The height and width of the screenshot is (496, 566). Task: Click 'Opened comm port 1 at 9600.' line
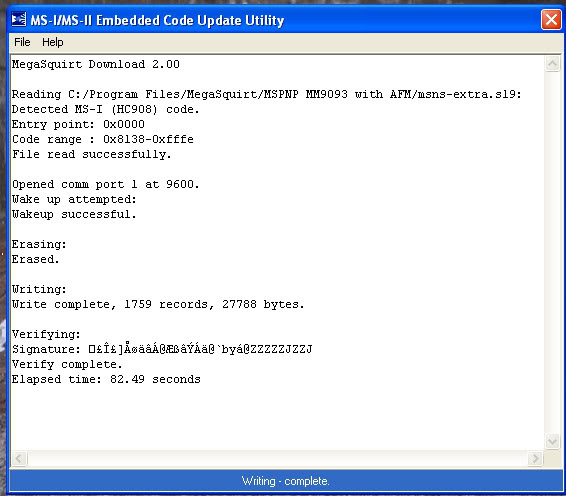(105, 184)
